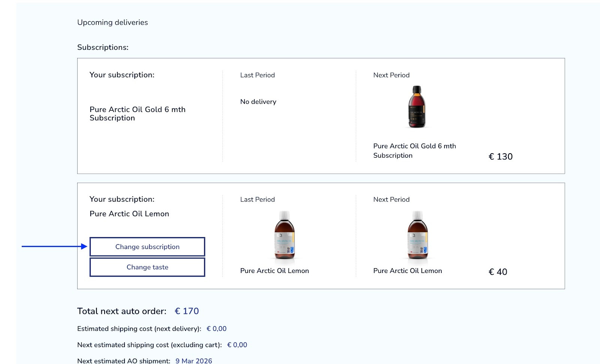
Task: Click the 'No delivery' text
Action: tap(258, 101)
